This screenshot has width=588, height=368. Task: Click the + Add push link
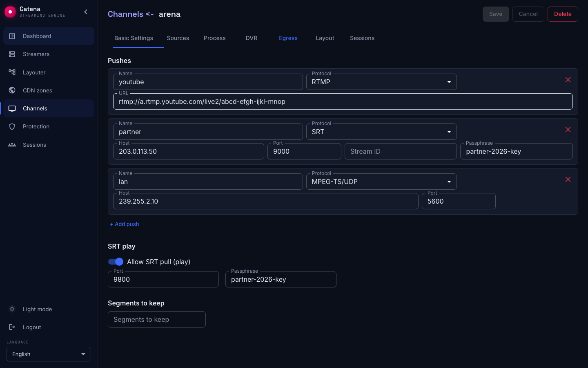click(x=125, y=224)
